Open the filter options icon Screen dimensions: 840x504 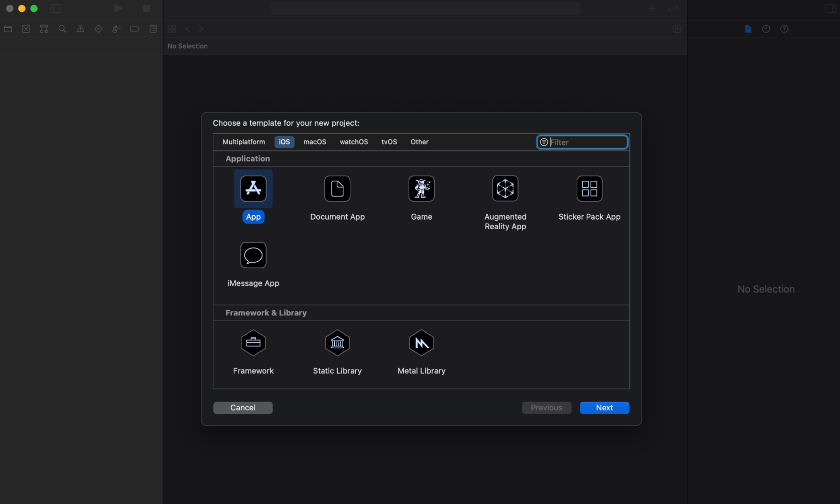543,142
